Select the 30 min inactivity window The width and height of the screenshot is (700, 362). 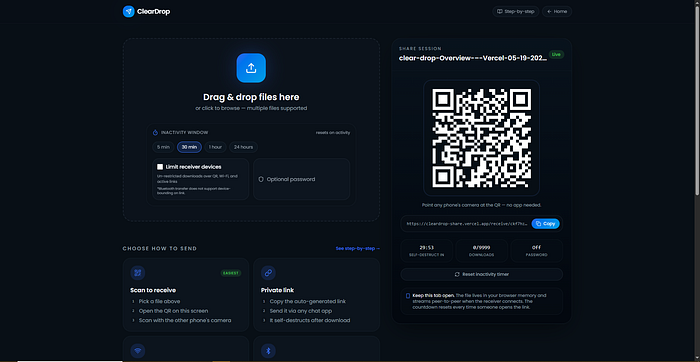[189, 147]
